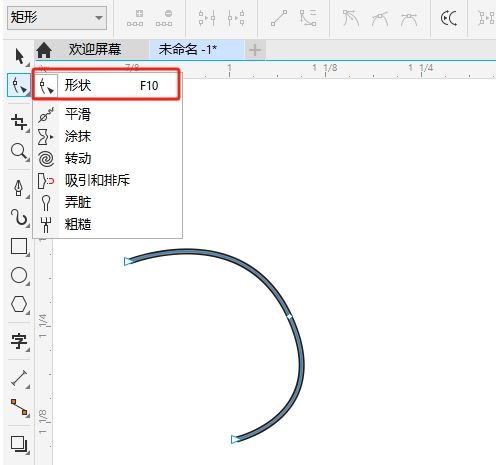
Task: Click the Symmetrical node icon
Action: pyautogui.click(x=409, y=18)
